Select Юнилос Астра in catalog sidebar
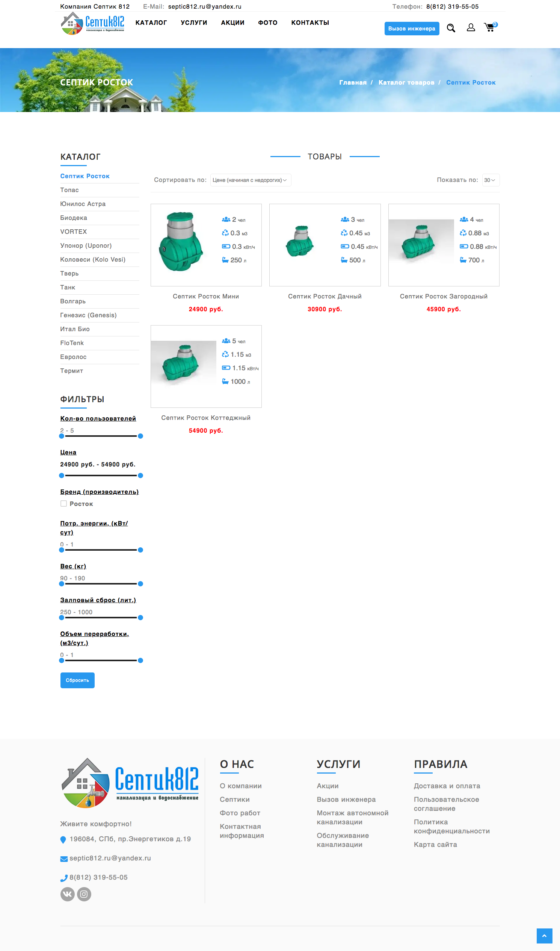Viewport: 560px width, 951px height. (x=83, y=204)
